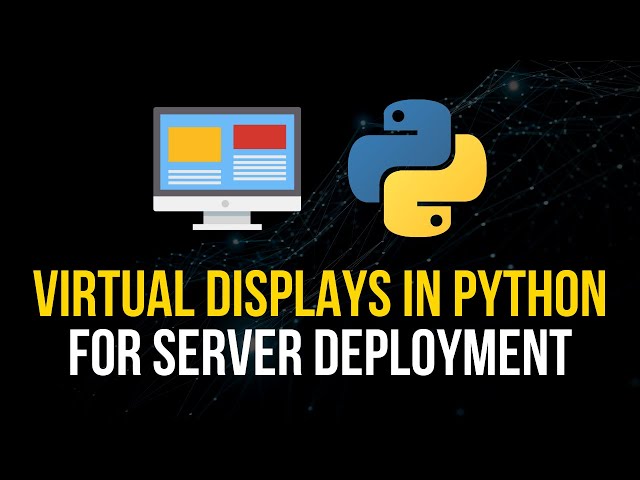Viewport: 640px width, 480px height.
Task: Click the computer monitor illustration
Action: [x=227, y=168]
